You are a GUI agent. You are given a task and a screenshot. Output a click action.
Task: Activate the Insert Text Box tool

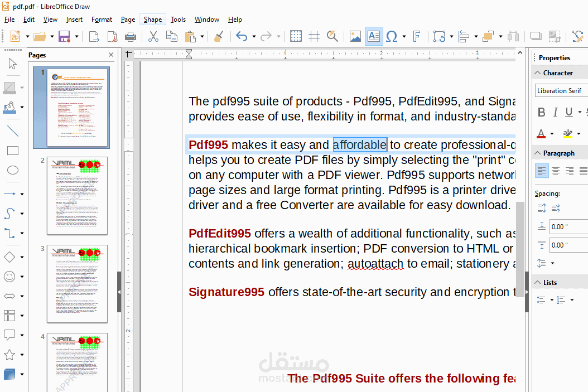click(x=374, y=36)
